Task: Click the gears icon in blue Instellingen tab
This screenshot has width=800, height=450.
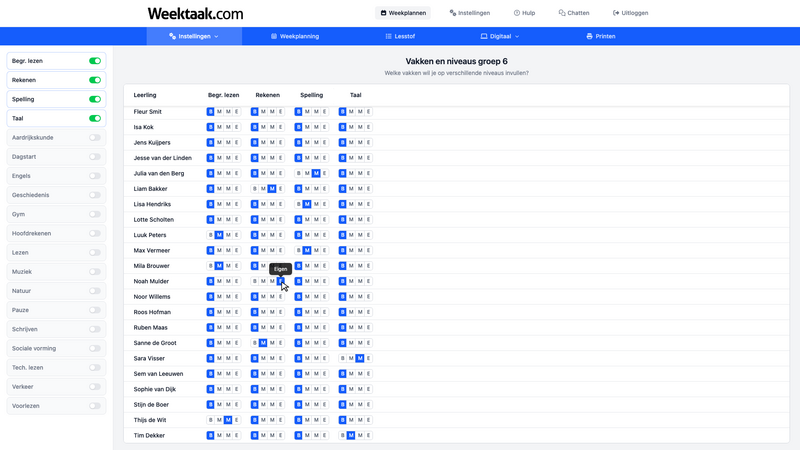Action: (x=172, y=36)
